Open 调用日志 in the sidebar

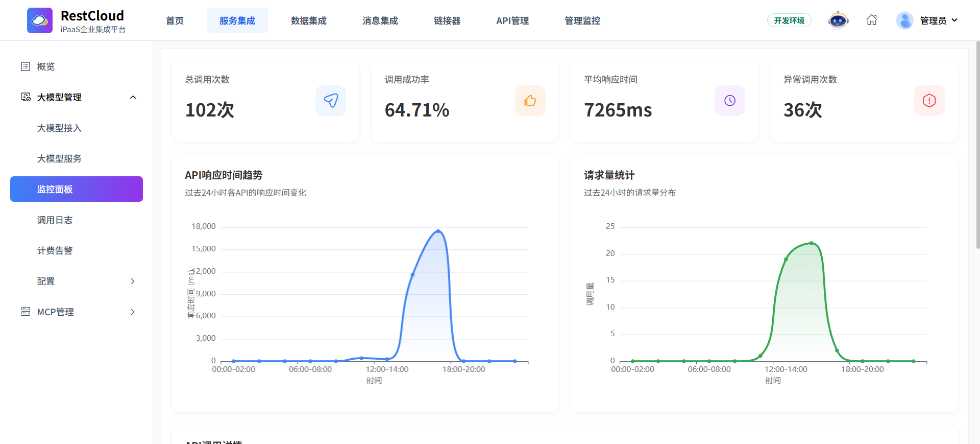pyautogui.click(x=55, y=220)
